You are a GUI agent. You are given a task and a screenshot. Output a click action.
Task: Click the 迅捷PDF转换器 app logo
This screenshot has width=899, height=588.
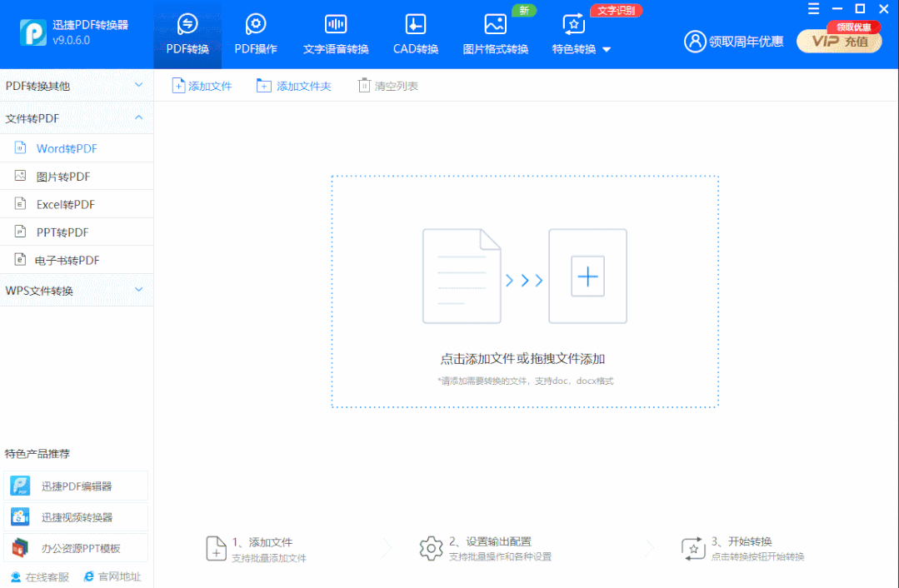(32, 32)
